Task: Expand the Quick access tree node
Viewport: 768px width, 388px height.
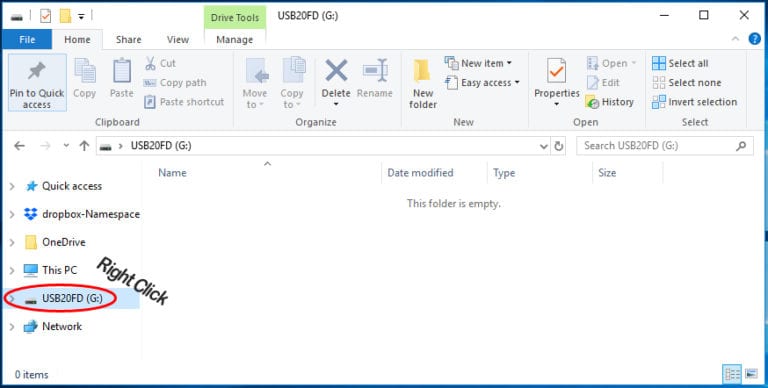Action: [x=12, y=186]
